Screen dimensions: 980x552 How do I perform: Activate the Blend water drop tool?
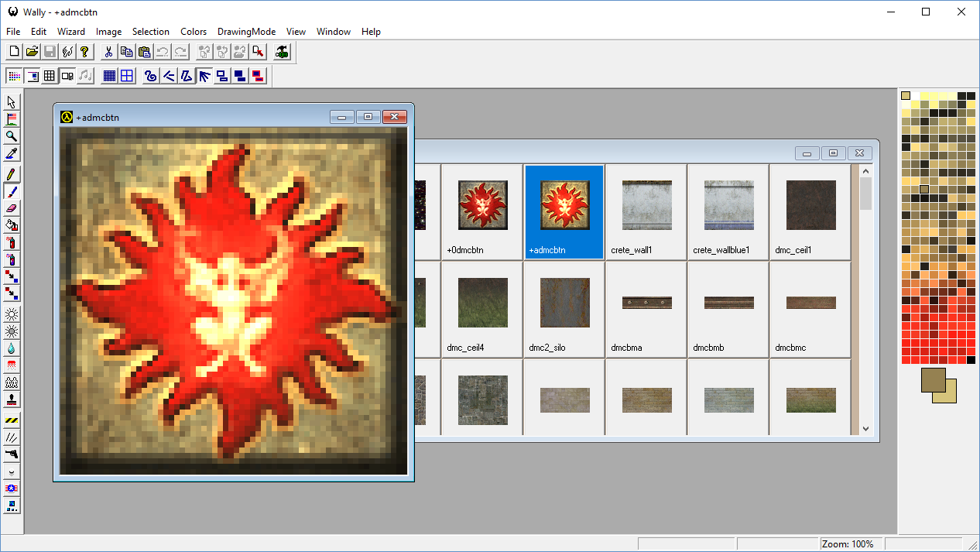click(12, 348)
